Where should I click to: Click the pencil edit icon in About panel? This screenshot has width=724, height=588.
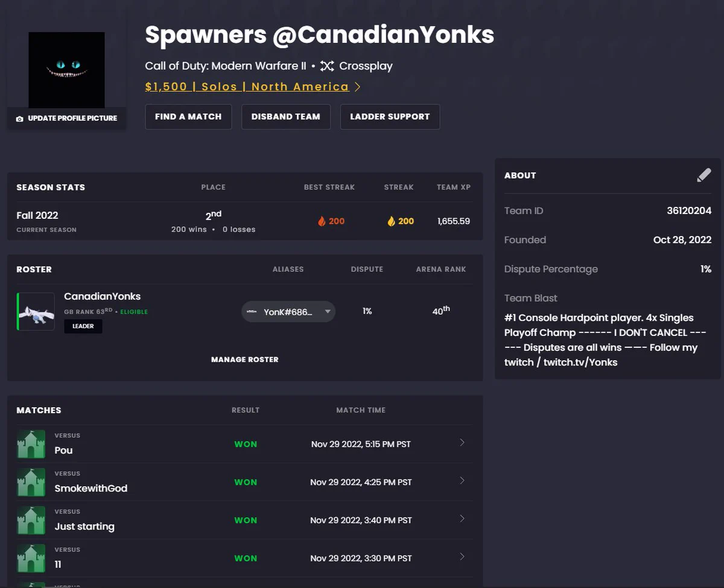pos(704,175)
